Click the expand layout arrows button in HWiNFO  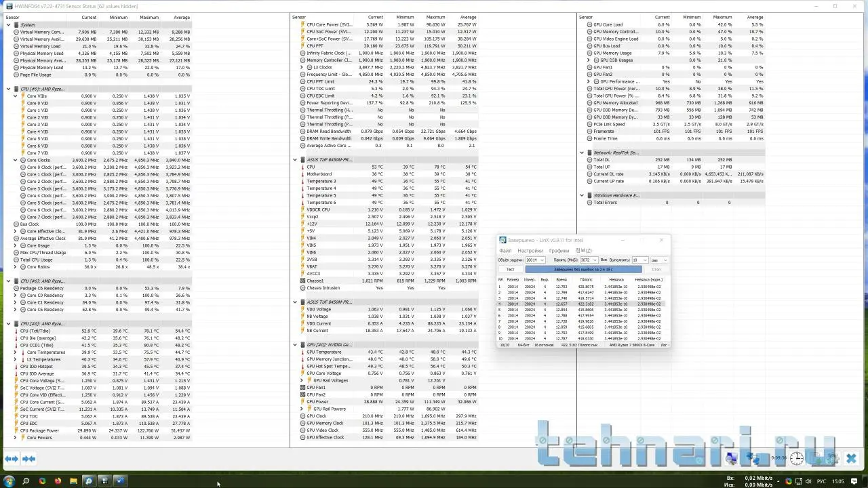[x=12, y=459]
